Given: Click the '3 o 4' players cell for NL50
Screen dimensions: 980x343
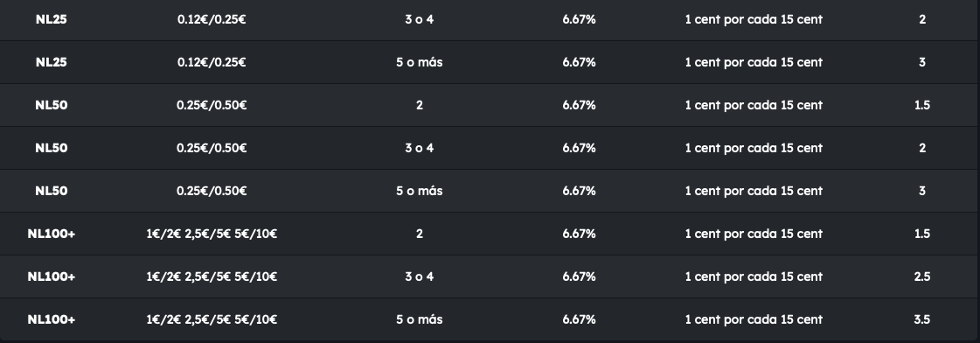Looking at the screenshot, I should pos(420,148).
